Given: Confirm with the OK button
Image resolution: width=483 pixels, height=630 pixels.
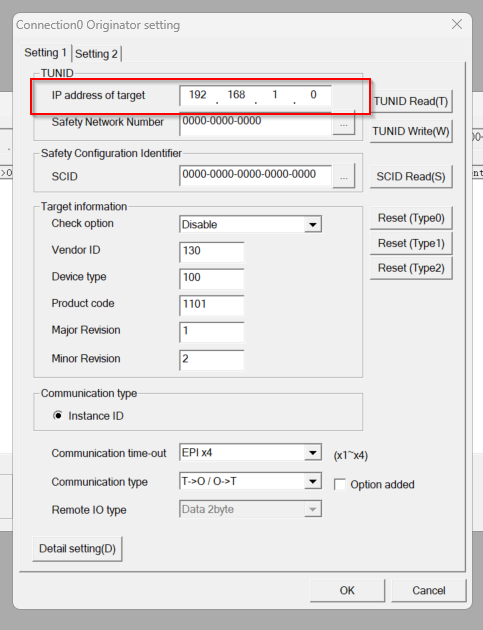Looking at the screenshot, I should (x=347, y=590).
